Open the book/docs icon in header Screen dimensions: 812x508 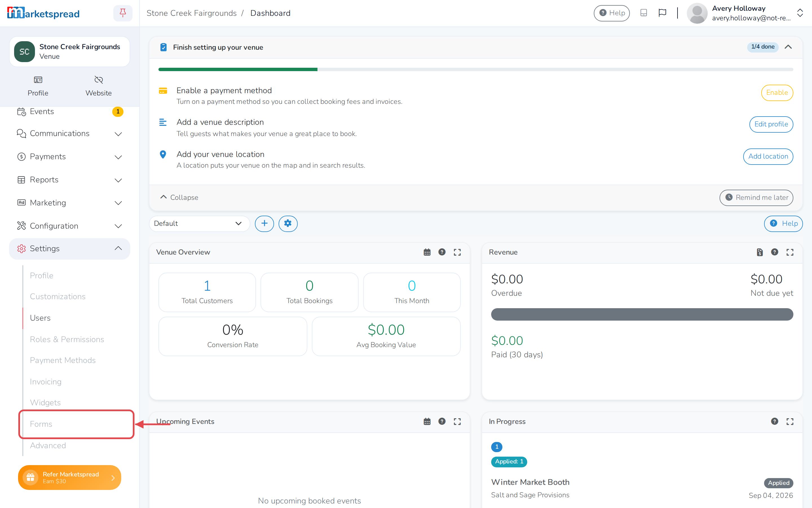coord(643,13)
